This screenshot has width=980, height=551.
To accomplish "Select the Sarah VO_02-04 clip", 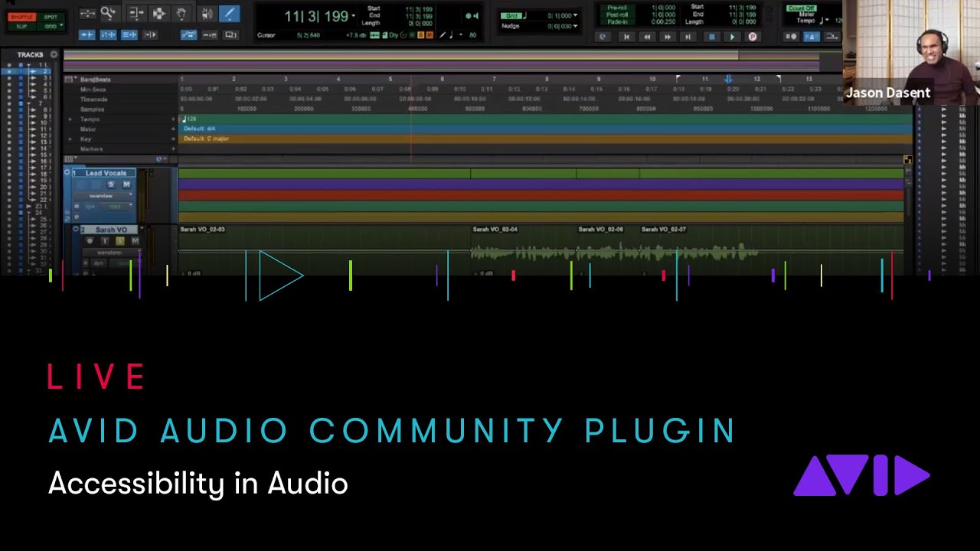I will click(x=523, y=249).
